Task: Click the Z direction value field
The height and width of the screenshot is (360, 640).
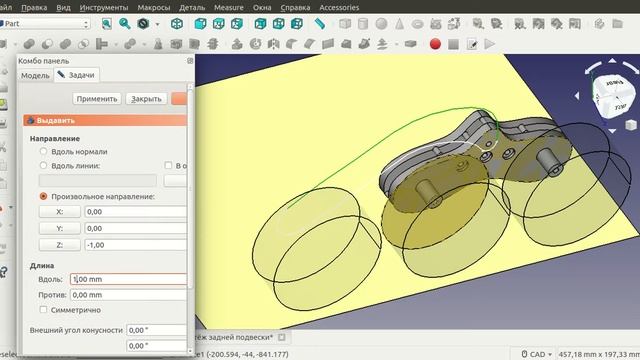Action: [136, 245]
